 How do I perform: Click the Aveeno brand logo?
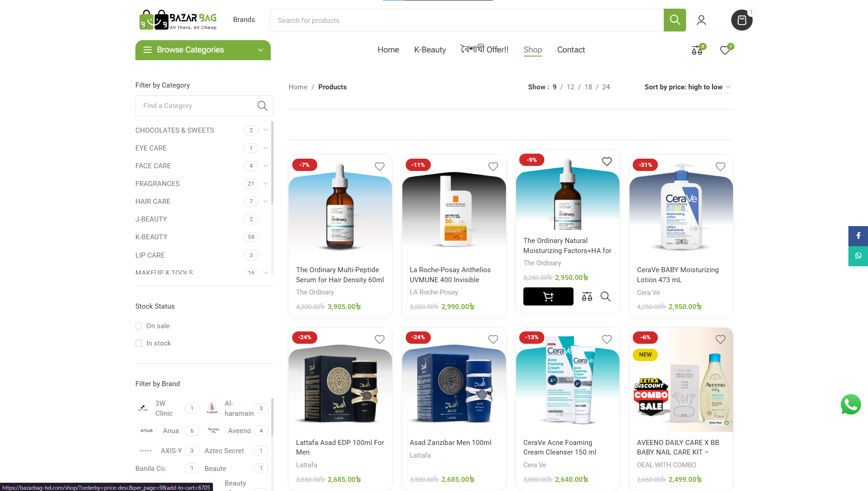pyautogui.click(x=213, y=430)
